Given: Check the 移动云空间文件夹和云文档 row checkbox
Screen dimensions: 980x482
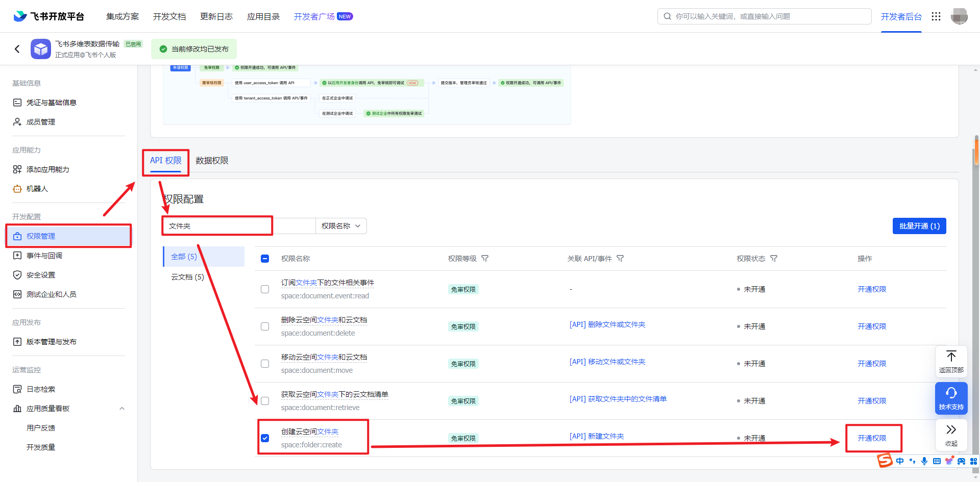Looking at the screenshot, I should point(265,364).
